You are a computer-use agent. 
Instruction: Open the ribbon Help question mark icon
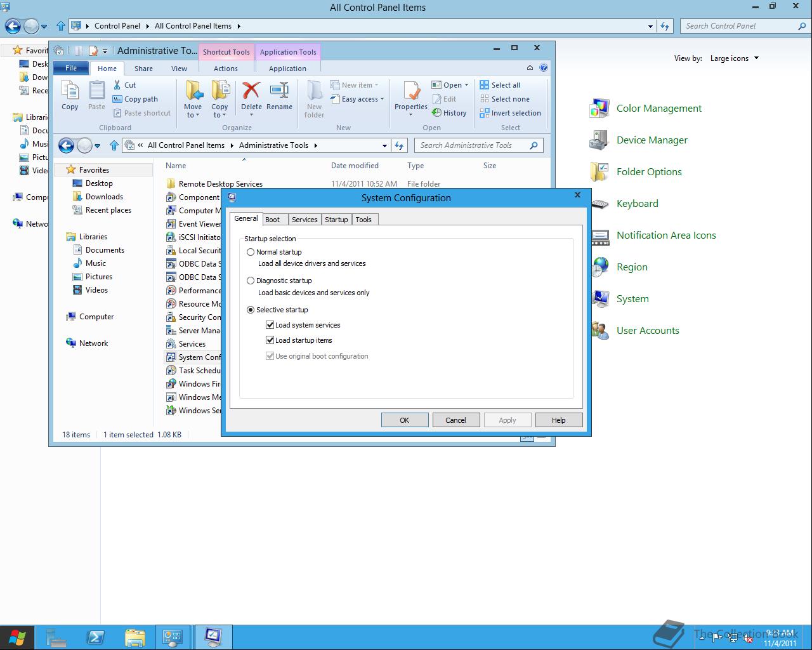tap(544, 67)
